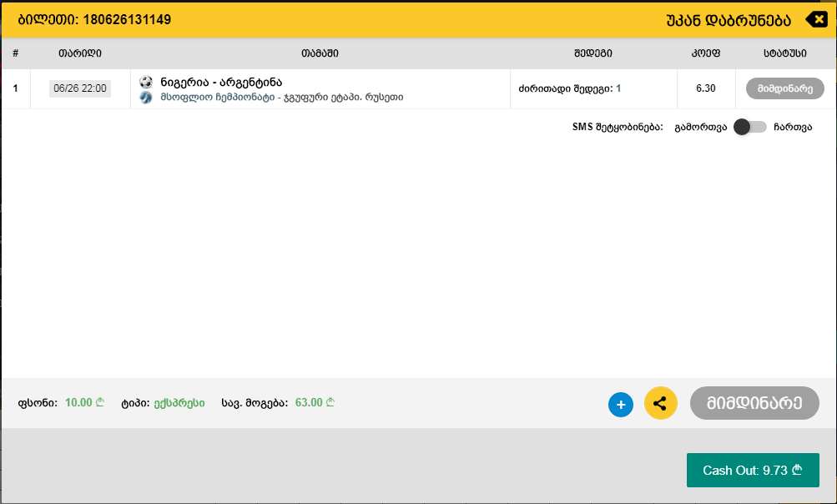Click the possible winnings value 63.00
Viewport: 837px width, 504px height.
pos(315,402)
